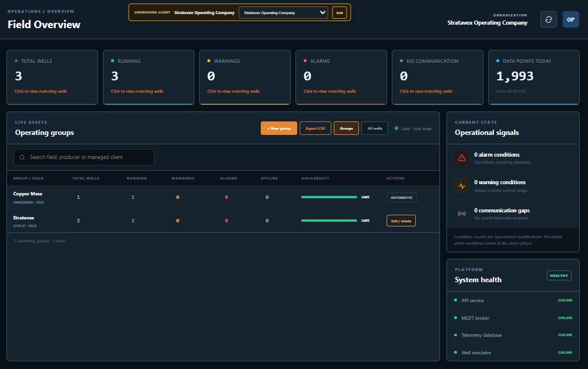Click the Data Points Today card
Image resolution: width=588 pixels, height=369 pixels.
tap(534, 77)
